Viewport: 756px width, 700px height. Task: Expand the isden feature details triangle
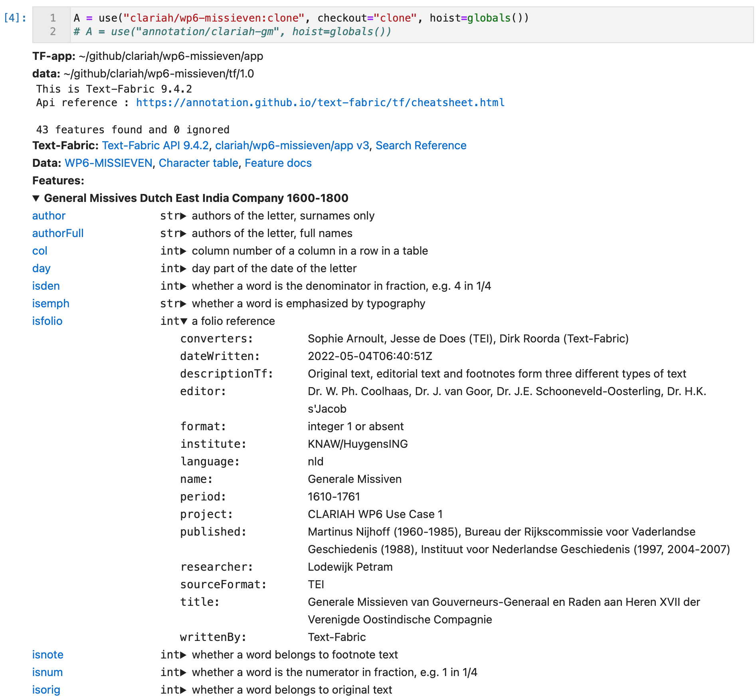(x=183, y=287)
